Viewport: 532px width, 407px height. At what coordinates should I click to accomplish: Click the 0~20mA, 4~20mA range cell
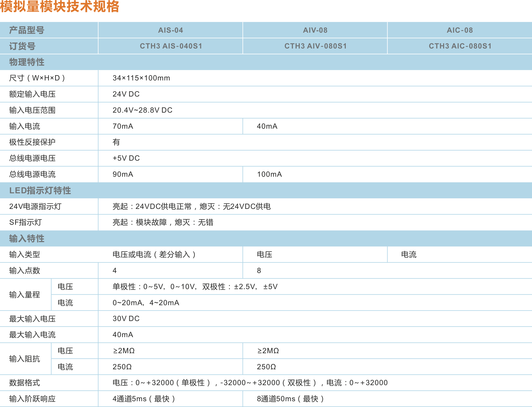pyautogui.click(x=146, y=303)
